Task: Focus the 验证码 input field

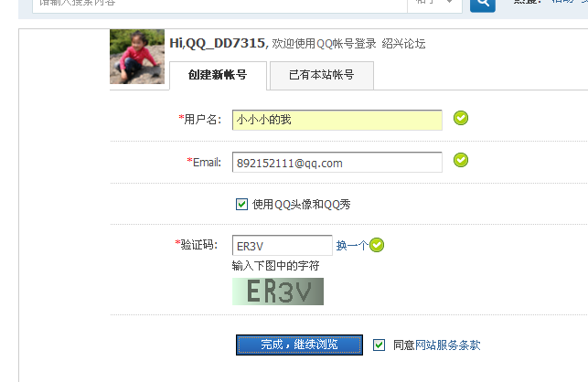Action: click(282, 245)
